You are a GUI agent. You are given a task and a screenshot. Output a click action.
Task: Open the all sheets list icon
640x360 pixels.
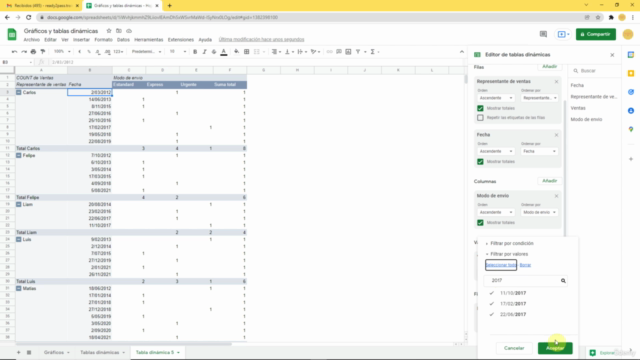coord(29,352)
